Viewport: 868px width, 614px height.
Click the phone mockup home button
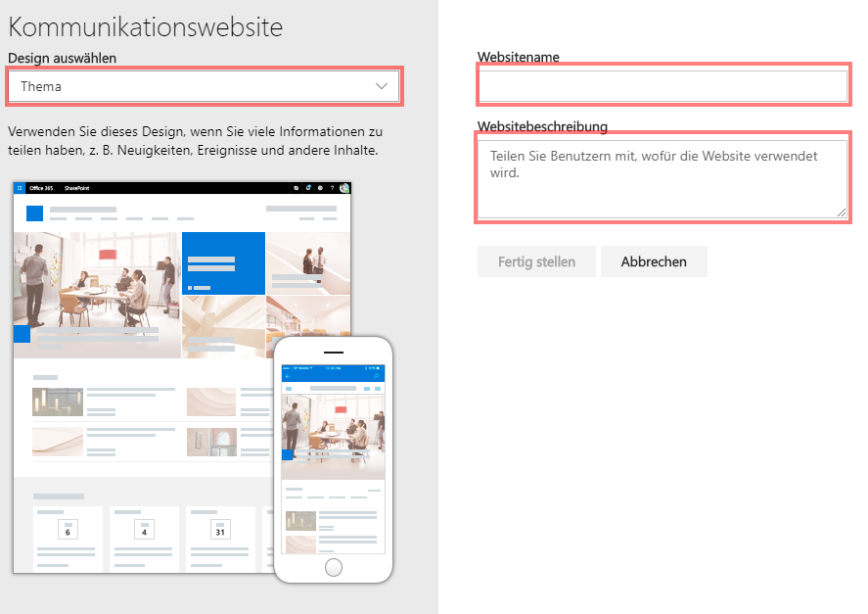[334, 567]
